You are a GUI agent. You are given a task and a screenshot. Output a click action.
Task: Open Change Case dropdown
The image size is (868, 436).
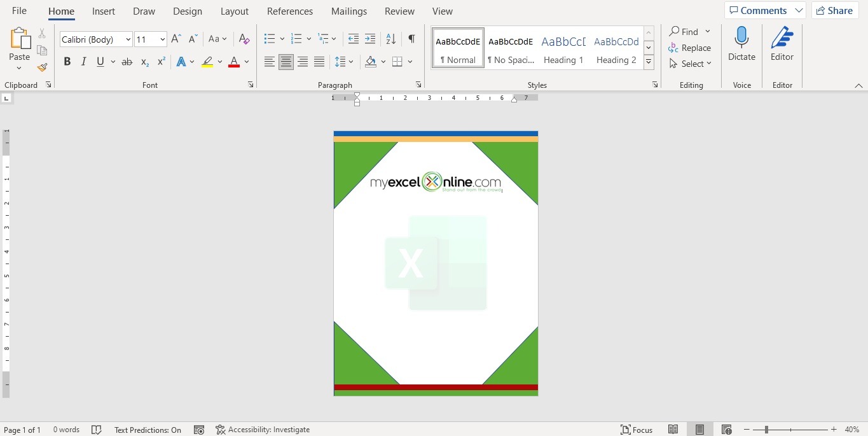coord(217,39)
